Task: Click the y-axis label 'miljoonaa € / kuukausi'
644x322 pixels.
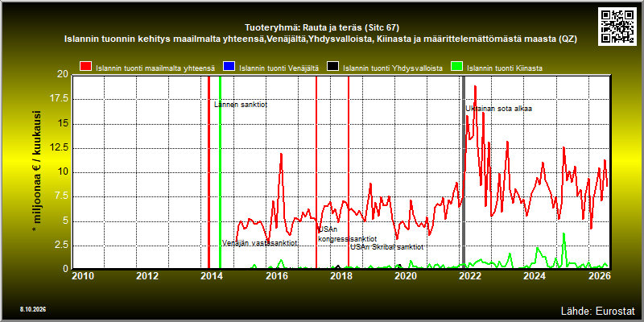Action: [x=36, y=171]
